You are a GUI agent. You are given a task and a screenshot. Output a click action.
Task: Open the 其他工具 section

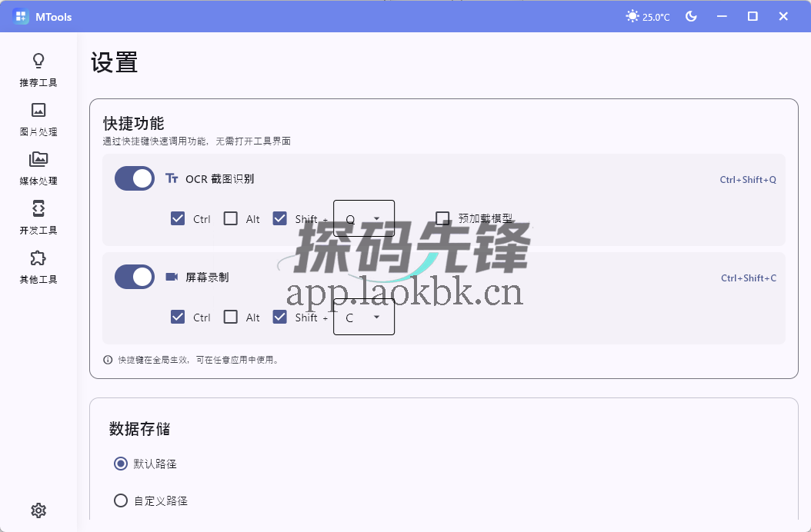(38, 259)
